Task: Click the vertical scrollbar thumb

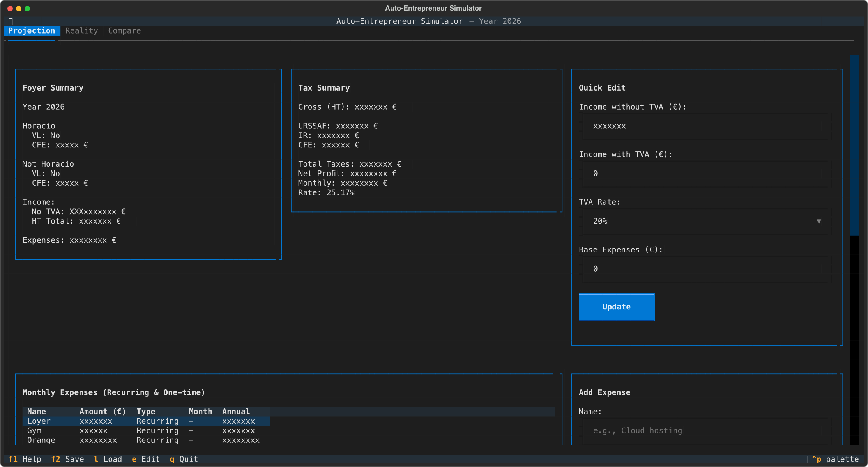Action: coord(854,144)
